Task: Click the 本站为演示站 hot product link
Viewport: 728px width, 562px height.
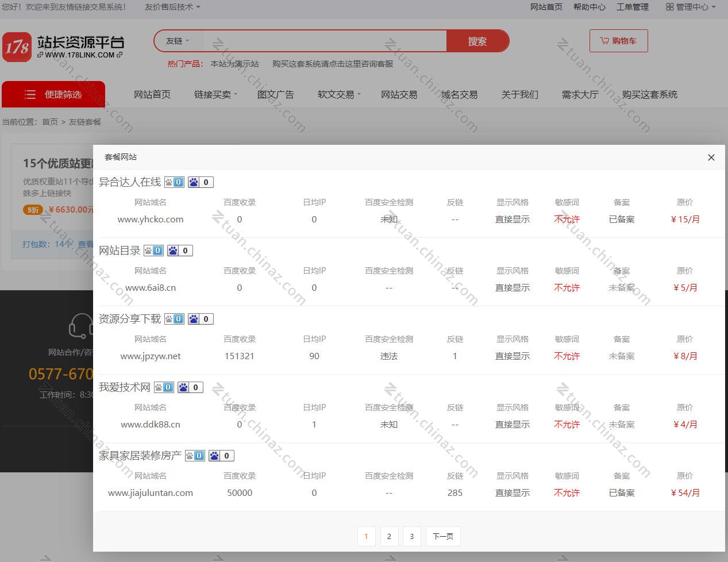Action: tap(234, 64)
